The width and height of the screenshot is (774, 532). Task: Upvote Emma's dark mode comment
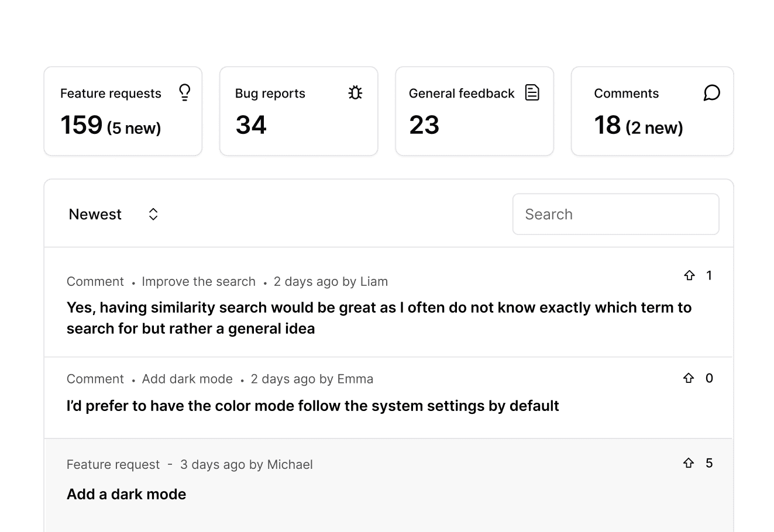point(689,378)
